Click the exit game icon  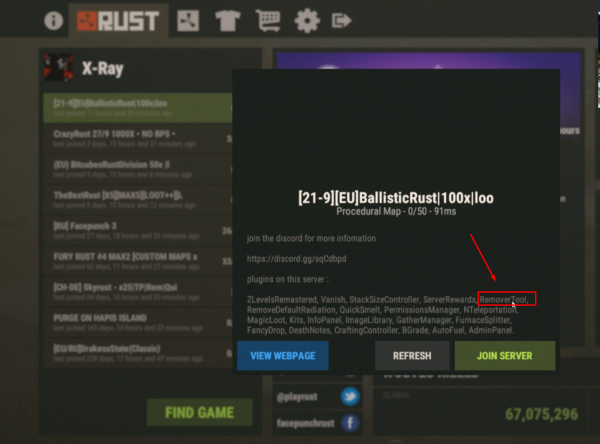341,20
